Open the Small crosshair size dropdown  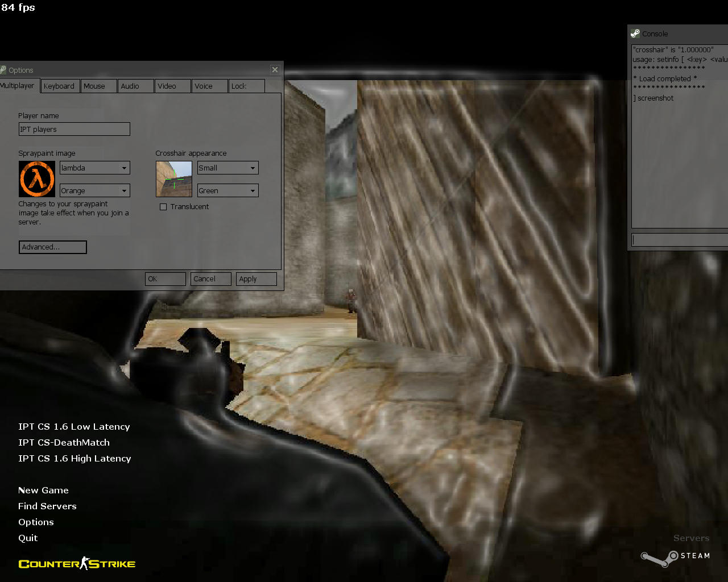click(x=227, y=168)
